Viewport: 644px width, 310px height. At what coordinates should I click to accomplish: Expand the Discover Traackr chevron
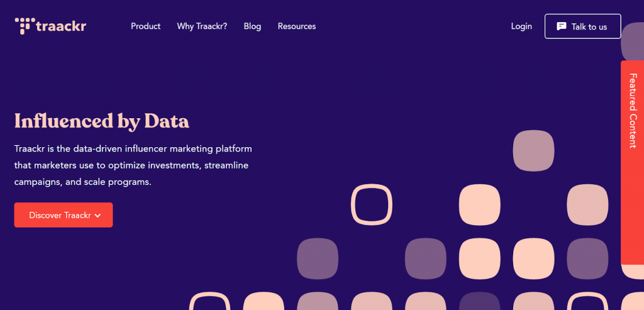pos(97,216)
